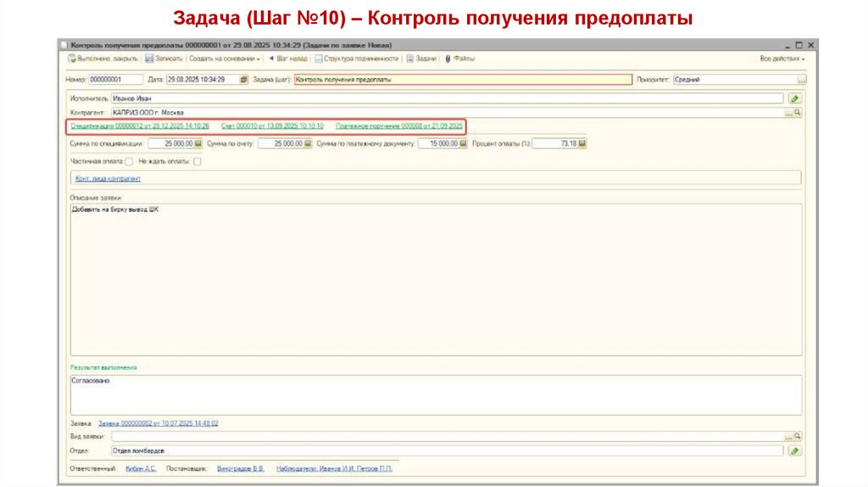This screenshot has height=487, width=868.
Task: Click the 'Номер' field 000000001
Action: click(x=115, y=80)
